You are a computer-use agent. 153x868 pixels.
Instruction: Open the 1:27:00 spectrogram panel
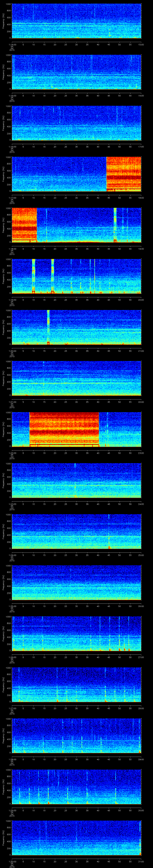[76, 685]
